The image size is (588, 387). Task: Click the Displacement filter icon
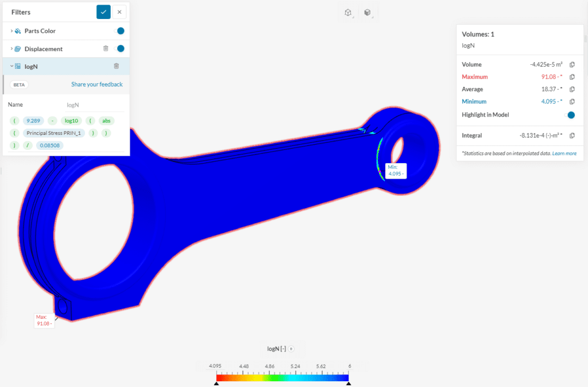coord(18,49)
